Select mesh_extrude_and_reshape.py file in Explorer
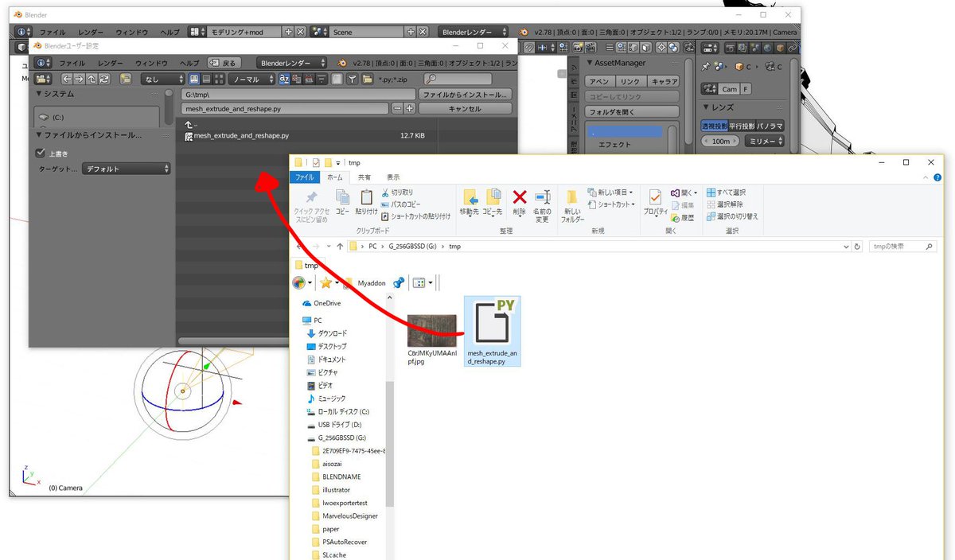955x560 pixels. (x=492, y=331)
